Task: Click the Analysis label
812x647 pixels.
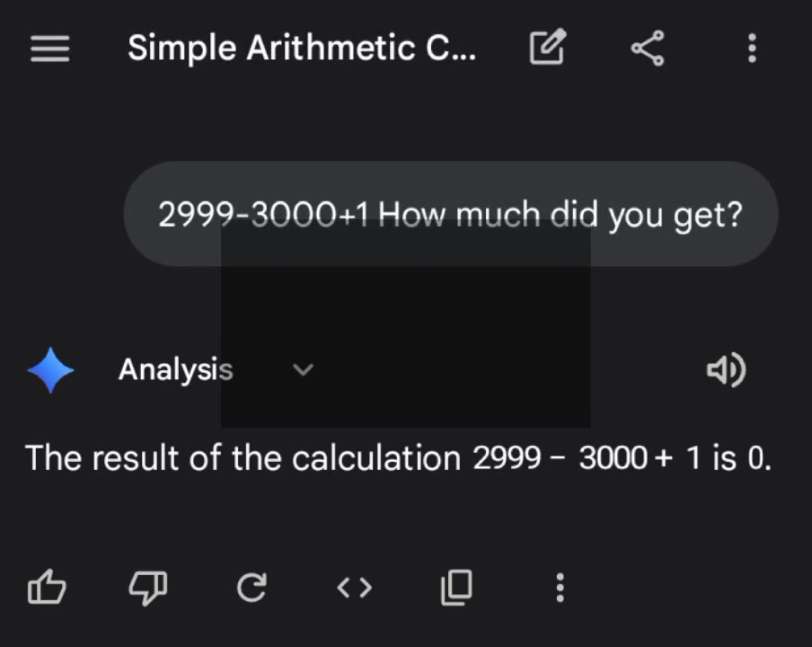Action: (x=175, y=370)
